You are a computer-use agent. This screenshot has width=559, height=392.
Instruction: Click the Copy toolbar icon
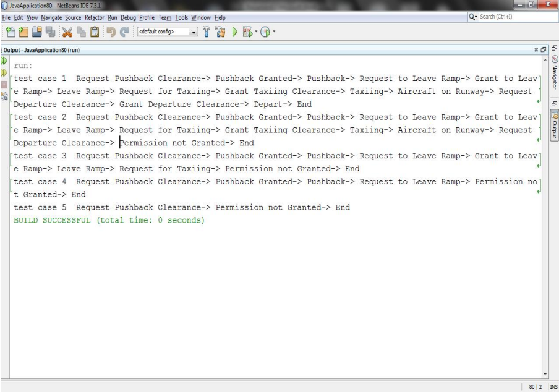click(81, 32)
